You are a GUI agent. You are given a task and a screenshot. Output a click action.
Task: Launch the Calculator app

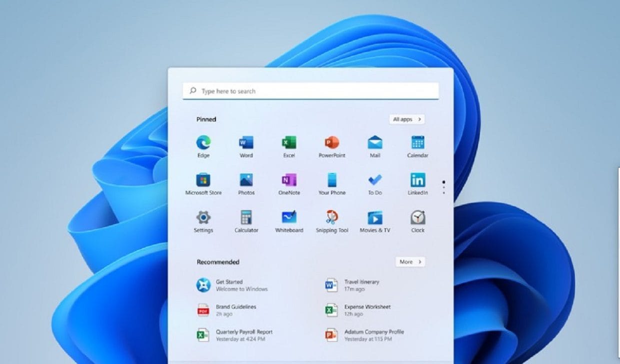246,222
